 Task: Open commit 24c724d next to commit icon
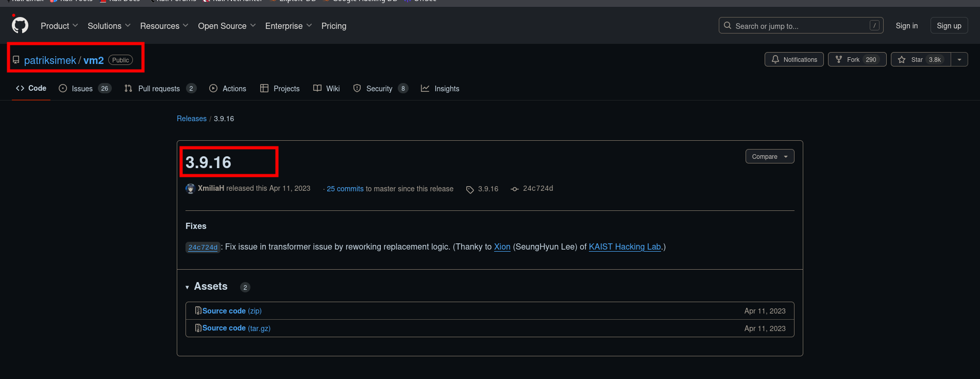(537, 189)
